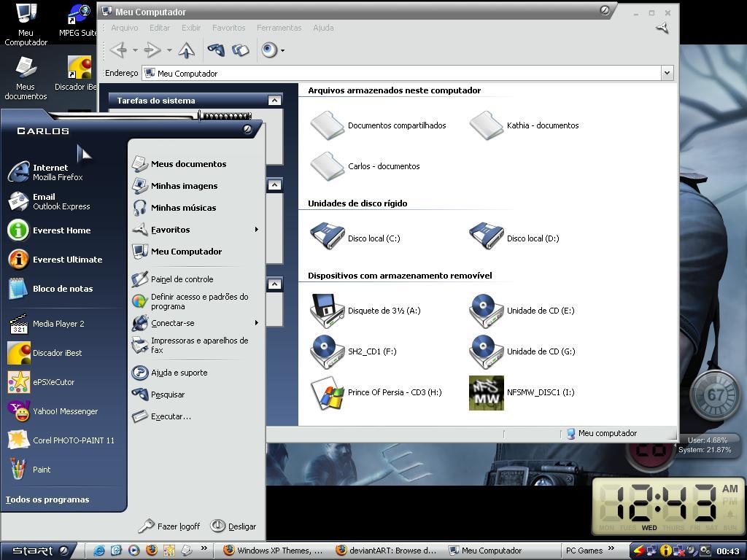The image size is (747, 560).
Task: Select NFSMW_DISC1 (I:) disc
Action: 522,392
